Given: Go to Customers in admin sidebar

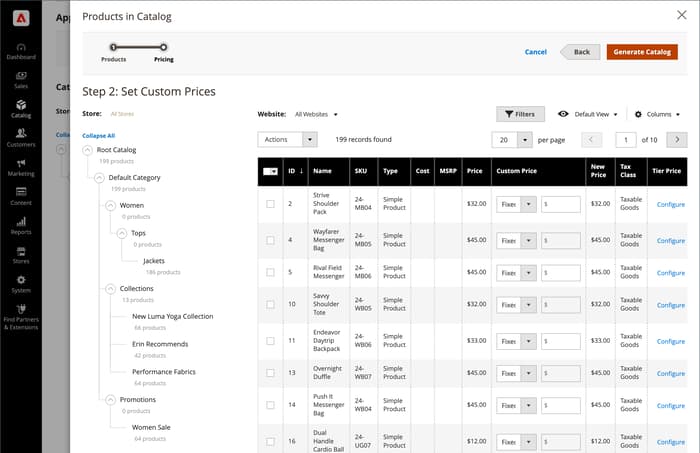Looking at the screenshot, I should tap(20, 136).
